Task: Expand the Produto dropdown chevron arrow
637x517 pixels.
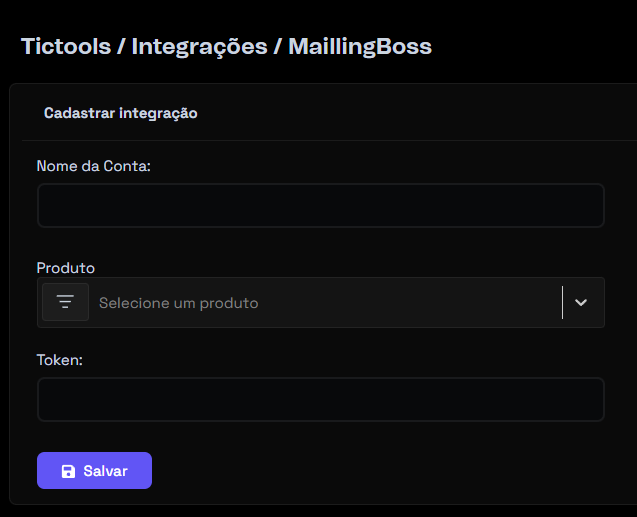Action: coord(581,302)
